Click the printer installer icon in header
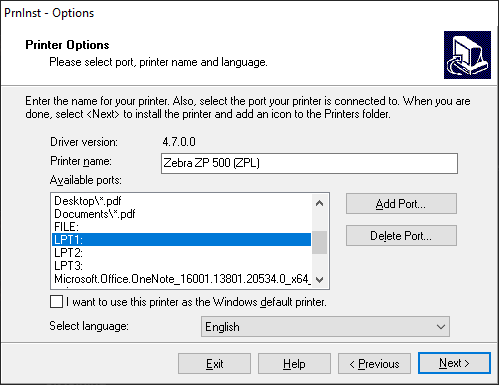Screen dimensions: 499x385 (467, 55)
